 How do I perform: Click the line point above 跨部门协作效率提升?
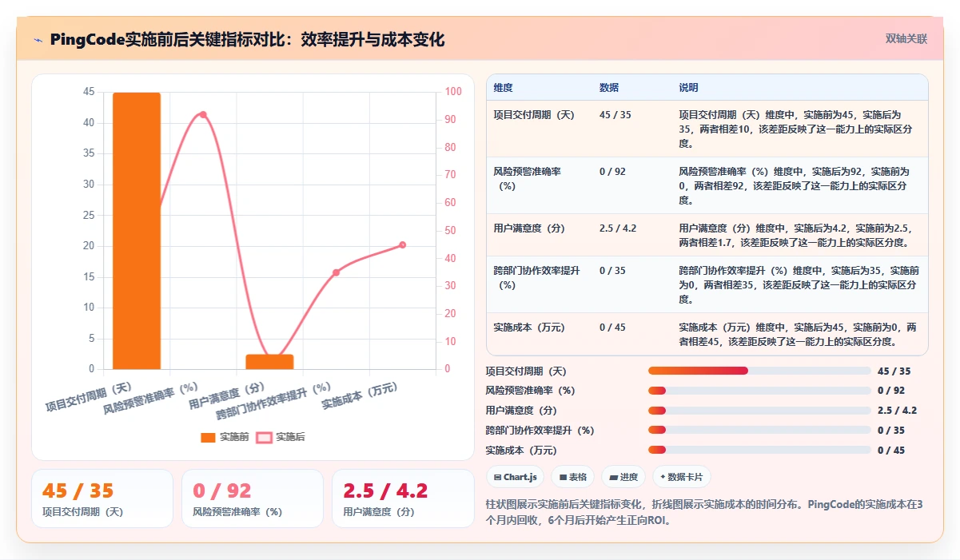pos(336,272)
